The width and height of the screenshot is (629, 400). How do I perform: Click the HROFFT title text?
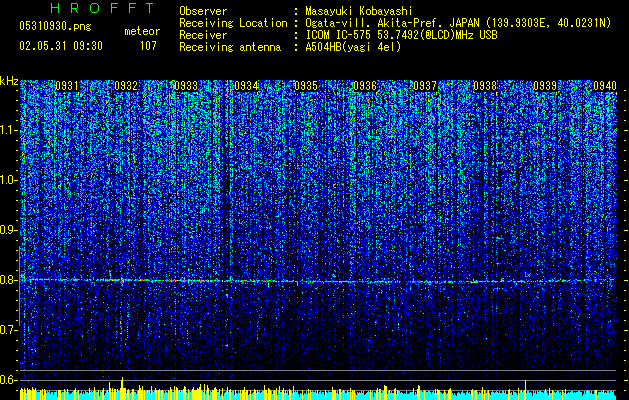coord(102,8)
